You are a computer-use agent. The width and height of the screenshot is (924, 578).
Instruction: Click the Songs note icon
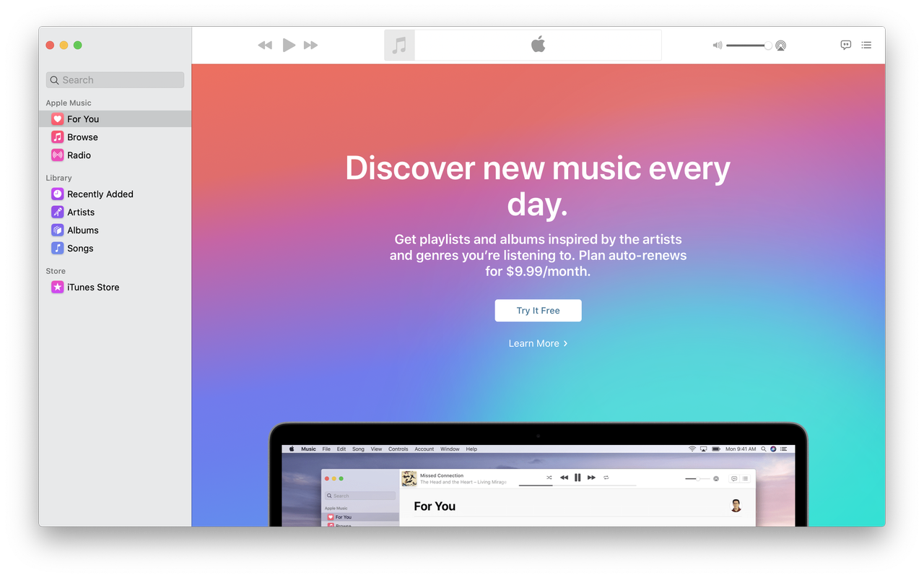pos(58,249)
